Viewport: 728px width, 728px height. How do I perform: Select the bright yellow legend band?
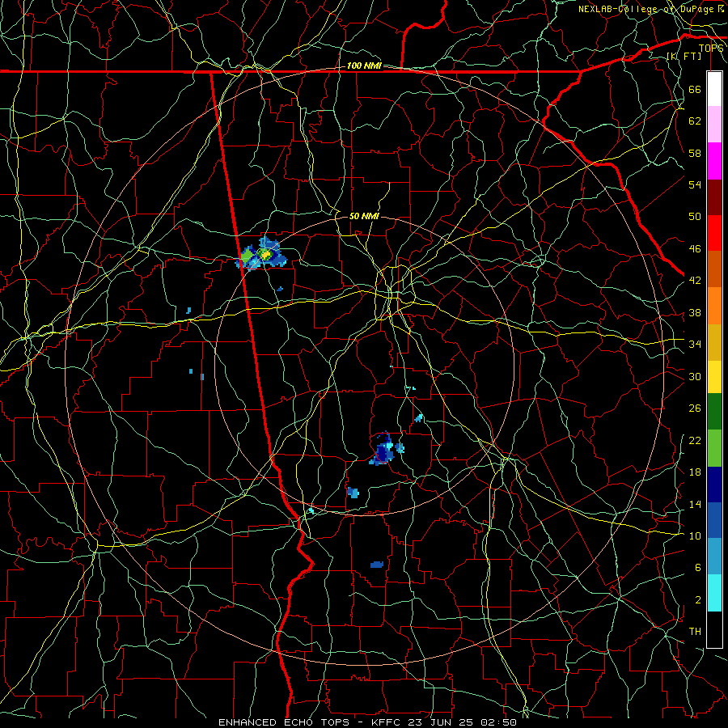pos(714,376)
